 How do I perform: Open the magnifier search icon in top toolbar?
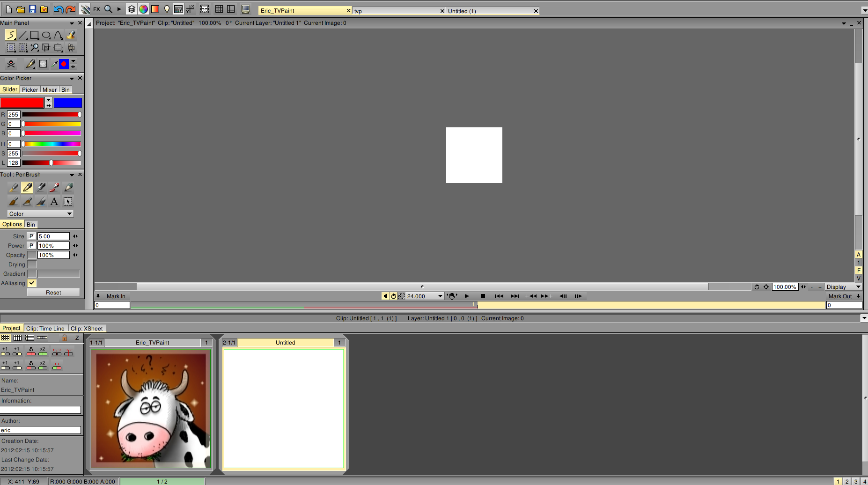click(x=108, y=9)
